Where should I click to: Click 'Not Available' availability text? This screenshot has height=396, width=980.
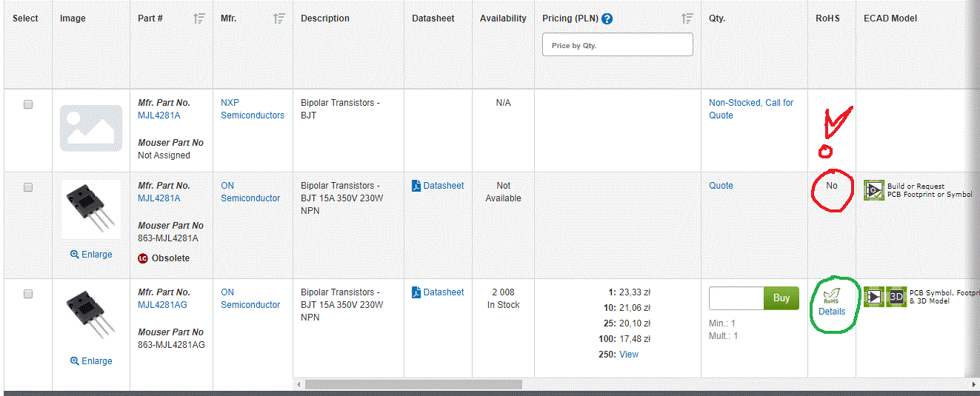point(503,192)
